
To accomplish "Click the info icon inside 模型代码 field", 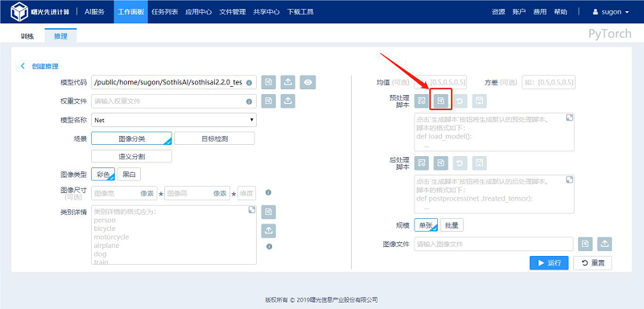I will click(x=249, y=83).
